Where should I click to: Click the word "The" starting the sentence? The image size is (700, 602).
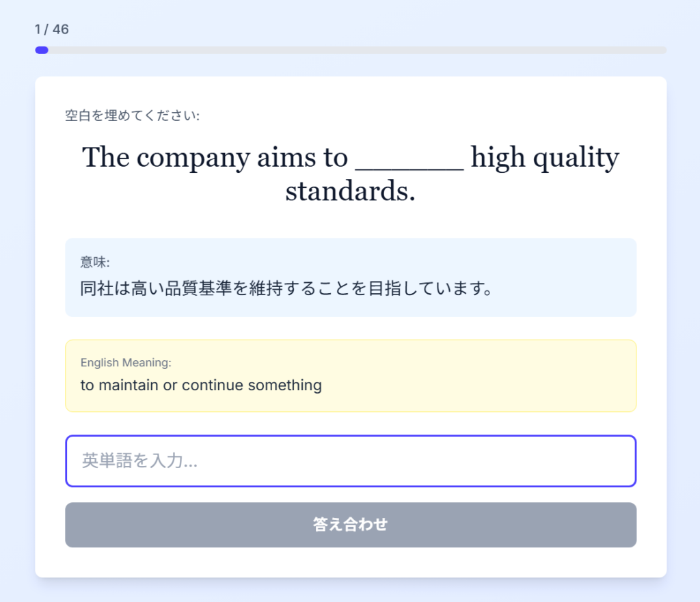tap(105, 158)
